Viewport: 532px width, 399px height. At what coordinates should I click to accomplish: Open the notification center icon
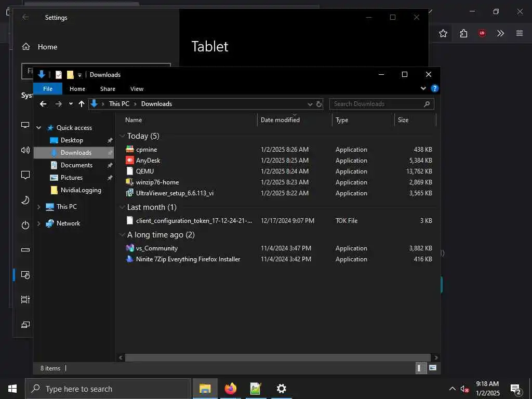click(x=516, y=390)
